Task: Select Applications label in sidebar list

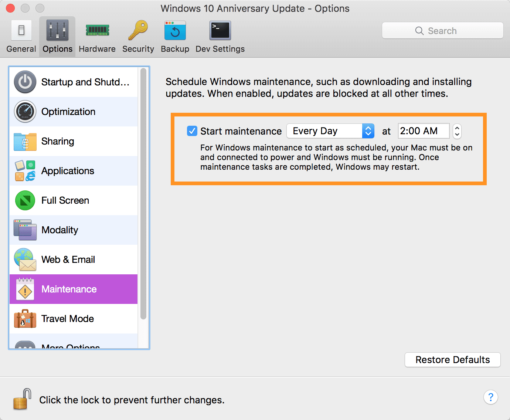Action: coord(68,171)
